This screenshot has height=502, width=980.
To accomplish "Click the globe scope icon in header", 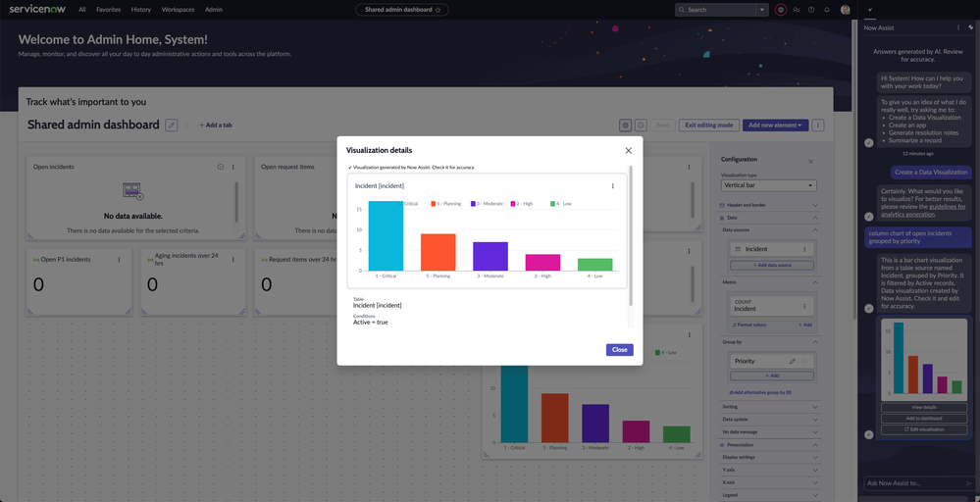I will coord(781,10).
